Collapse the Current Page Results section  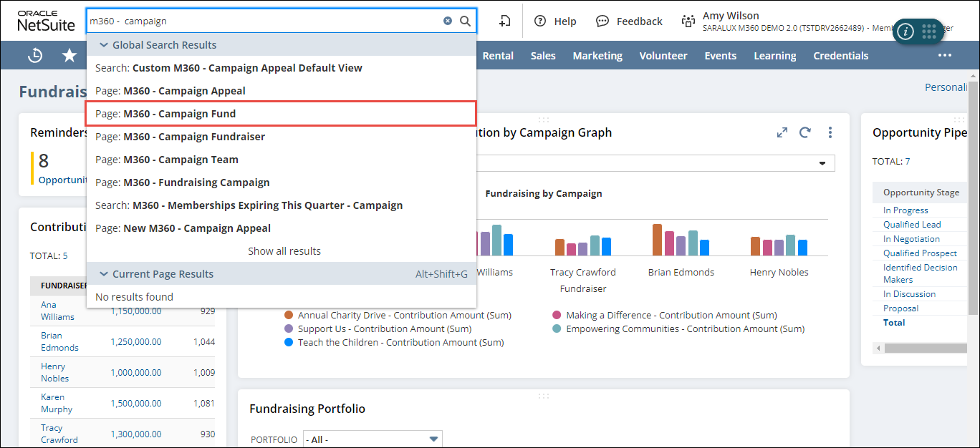pyautogui.click(x=104, y=274)
